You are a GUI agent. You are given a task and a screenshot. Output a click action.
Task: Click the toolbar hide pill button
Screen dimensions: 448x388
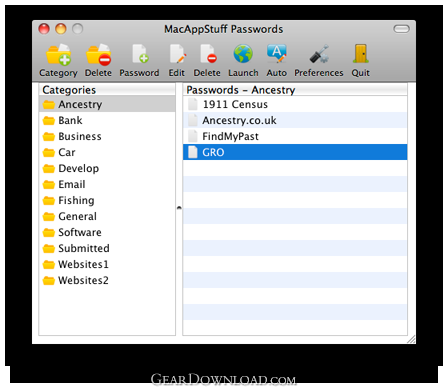401,29
